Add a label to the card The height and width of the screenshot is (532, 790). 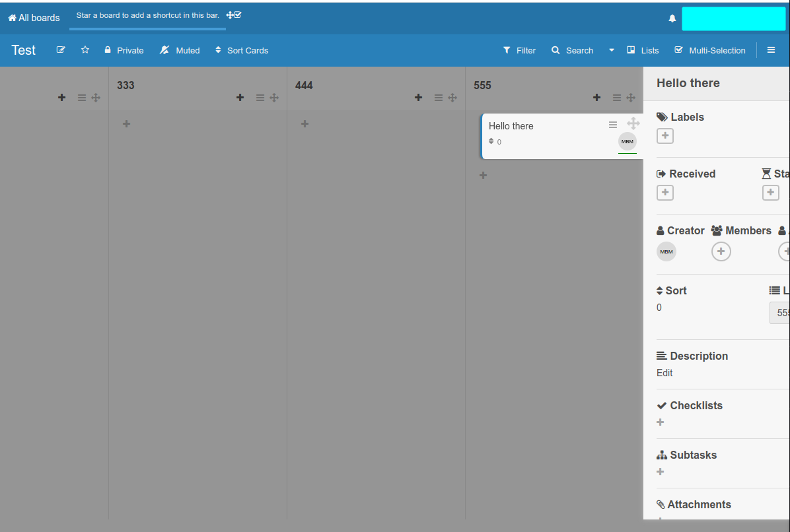coord(665,136)
